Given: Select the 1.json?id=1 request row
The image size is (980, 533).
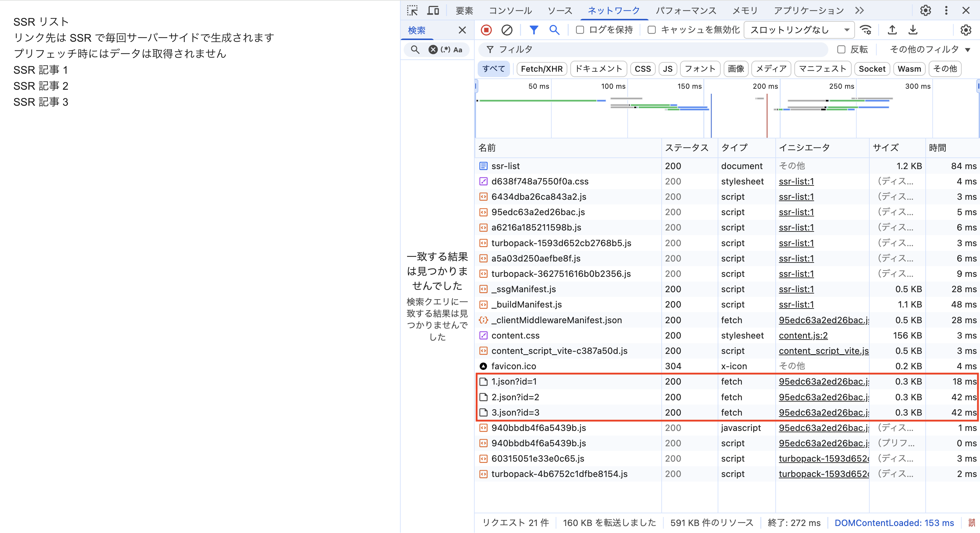Looking at the screenshot, I should [x=514, y=382].
